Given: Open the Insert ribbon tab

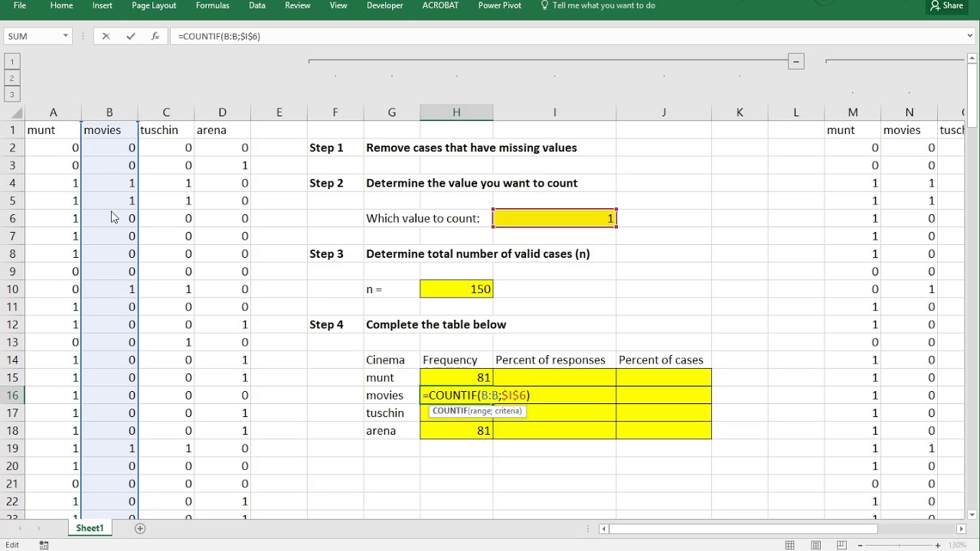Looking at the screenshot, I should click(x=102, y=5).
